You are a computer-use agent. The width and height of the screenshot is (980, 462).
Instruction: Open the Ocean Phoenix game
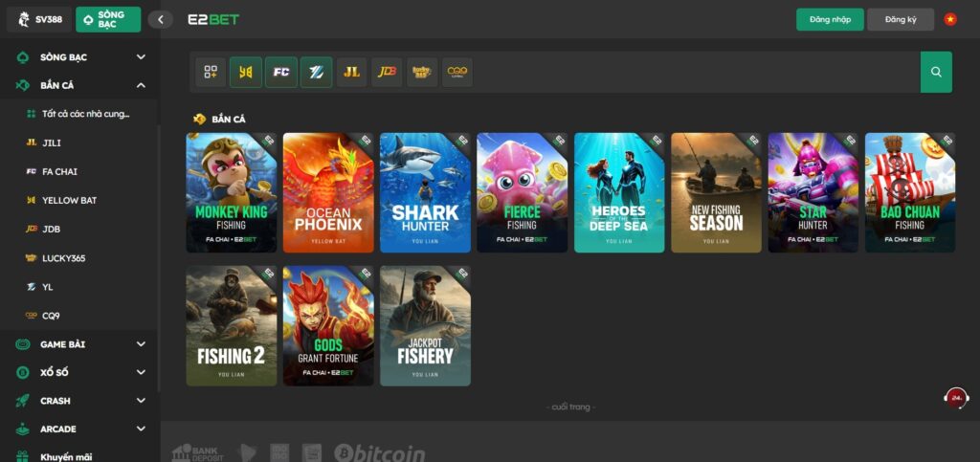pos(328,192)
